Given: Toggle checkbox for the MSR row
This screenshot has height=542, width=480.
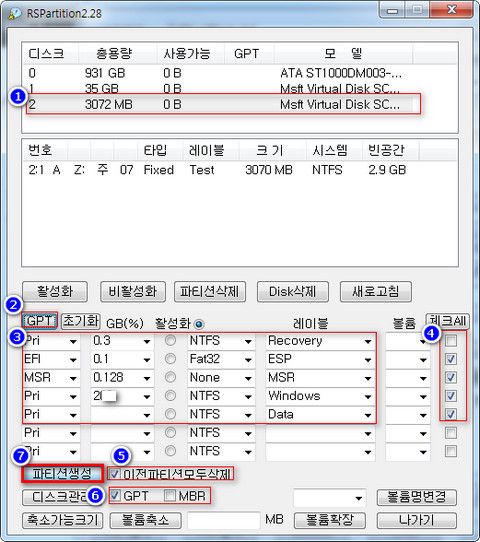Looking at the screenshot, I should point(451,377).
